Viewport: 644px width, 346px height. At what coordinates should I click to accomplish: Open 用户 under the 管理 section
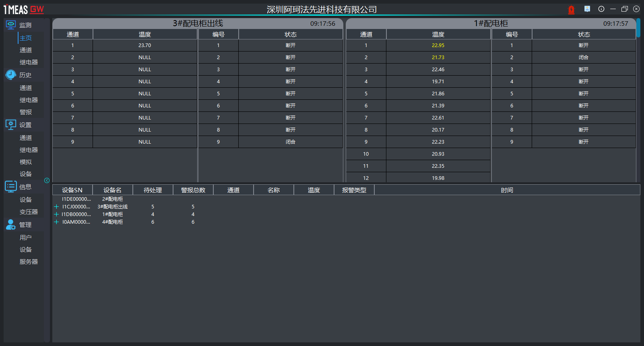(x=26, y=238)
